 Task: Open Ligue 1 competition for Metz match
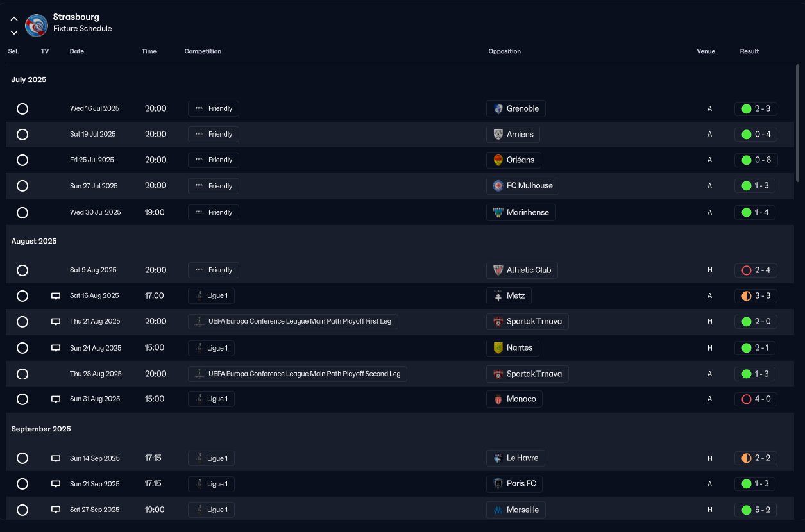(x=211, y=295)
